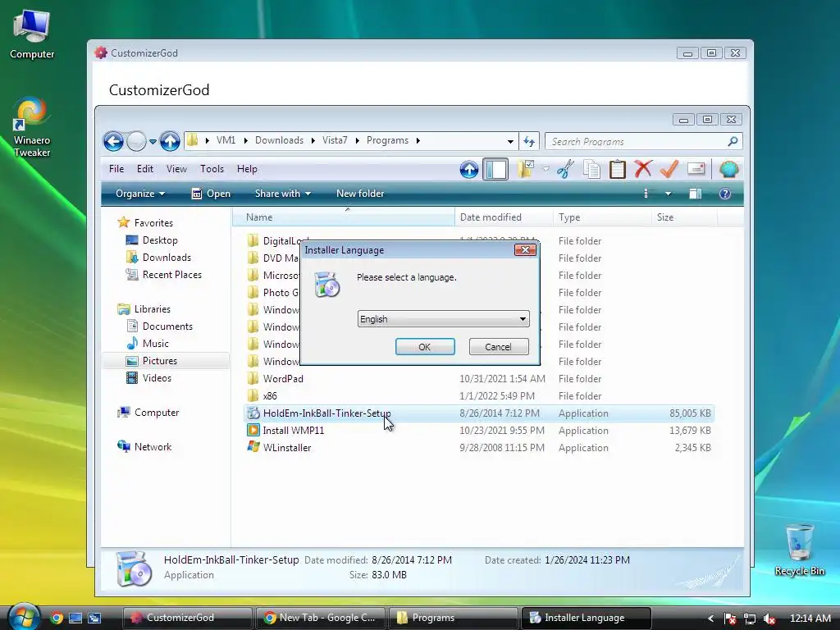Open the view options dropdown arrow
The height and width of the screenshot is (630, 840).
tap(668, 194)
